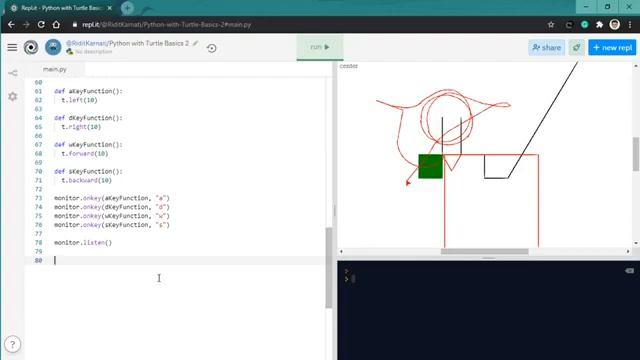Click line 65 t.right(10)
This screenshot has width=640, height=360.
click(x=81, y=127)
